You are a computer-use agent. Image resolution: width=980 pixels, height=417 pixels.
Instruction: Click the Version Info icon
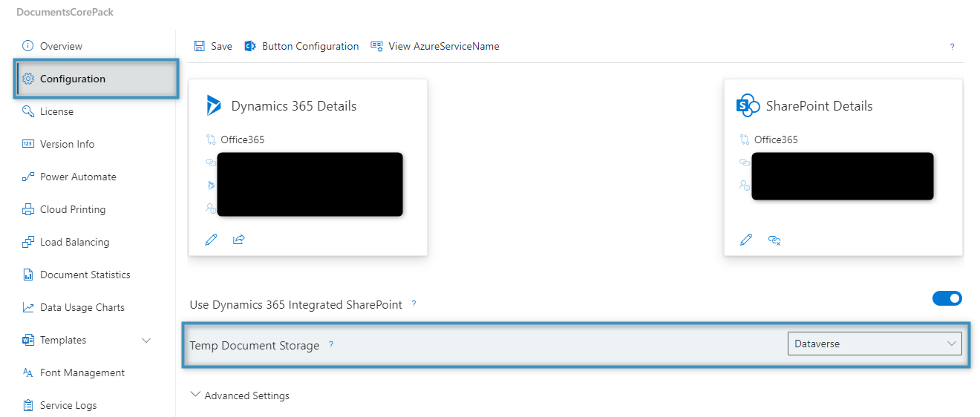28,144
